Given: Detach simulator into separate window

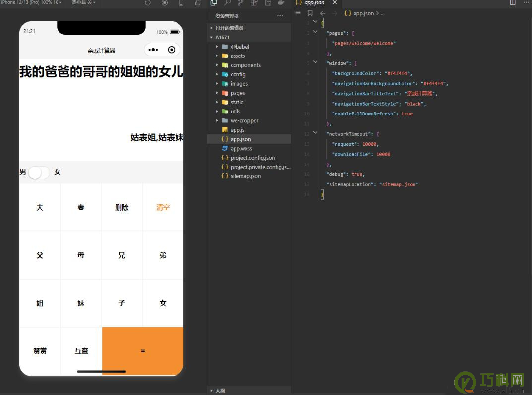Looking at the screenshot, I should (x=198, y=3).
